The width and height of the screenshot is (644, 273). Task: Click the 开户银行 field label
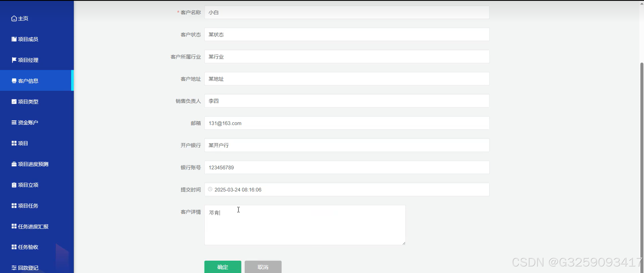click(191, 145)
